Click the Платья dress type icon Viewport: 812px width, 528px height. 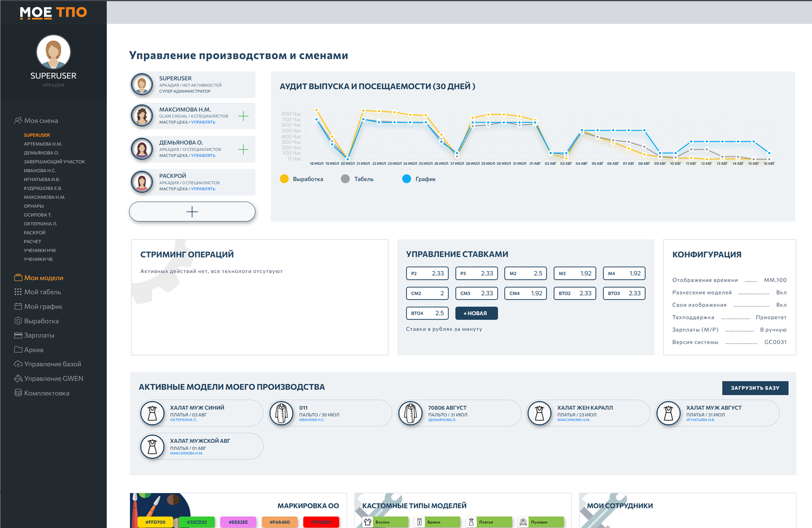coord(471,522)
